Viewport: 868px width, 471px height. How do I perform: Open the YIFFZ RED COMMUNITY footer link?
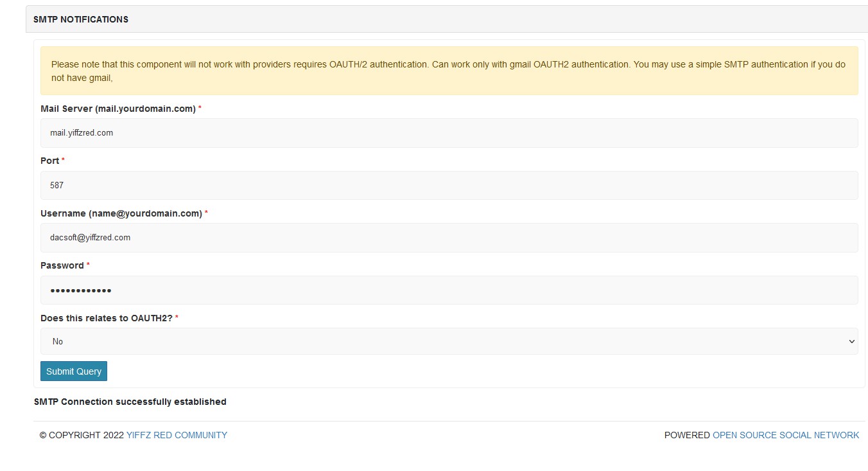pos(177,435)
